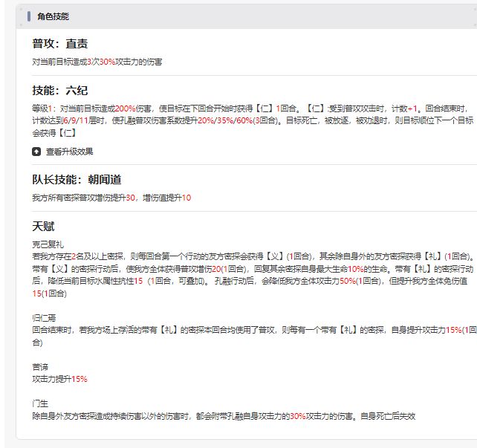Click the 攻击力提升15% text
The height and width of the screenshot is (448, 477).
pyautogui.click(x=59, y=379)
